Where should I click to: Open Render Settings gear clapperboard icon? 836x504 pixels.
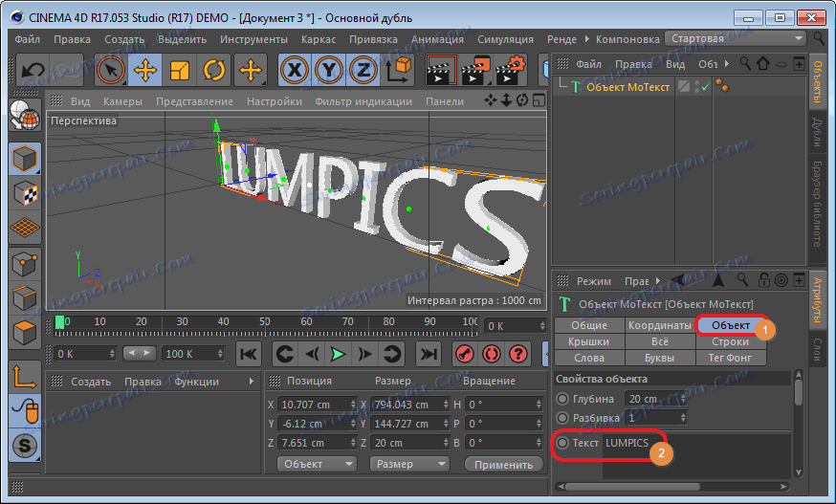click(512, 70)
